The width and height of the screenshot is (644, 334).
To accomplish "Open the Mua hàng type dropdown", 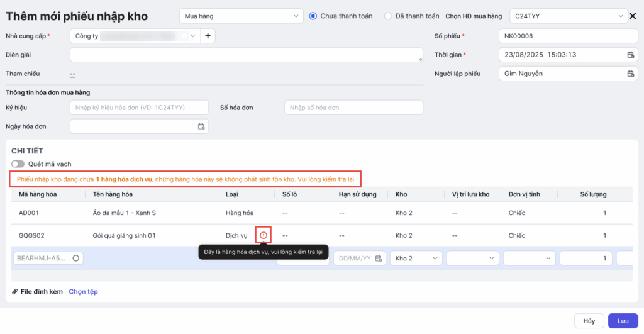I will pos(241,16).
